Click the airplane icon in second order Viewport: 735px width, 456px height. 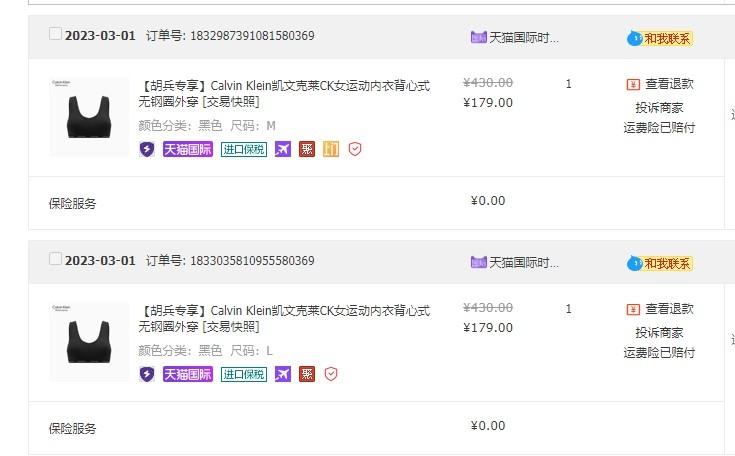tap(283, 374)
